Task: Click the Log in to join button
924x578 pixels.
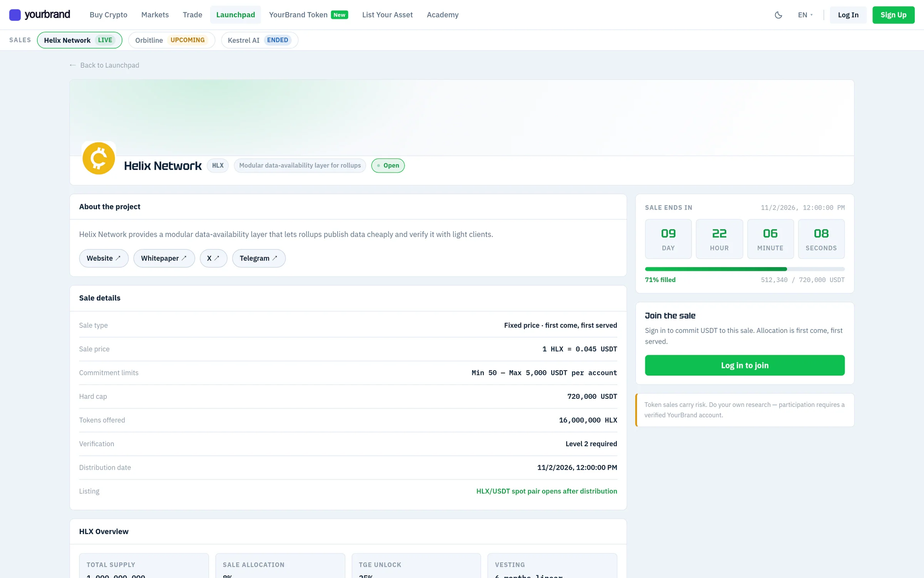Action: point(745,365)
